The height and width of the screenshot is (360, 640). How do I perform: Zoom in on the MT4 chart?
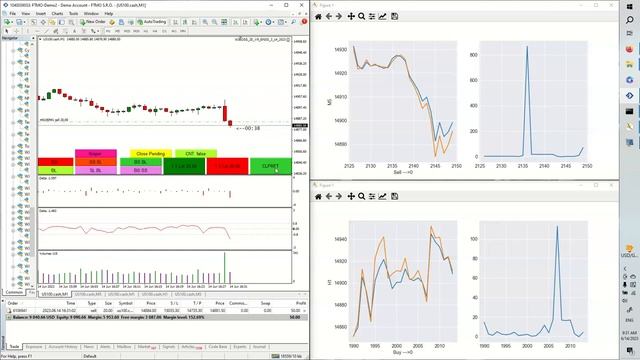click(204, 22)
